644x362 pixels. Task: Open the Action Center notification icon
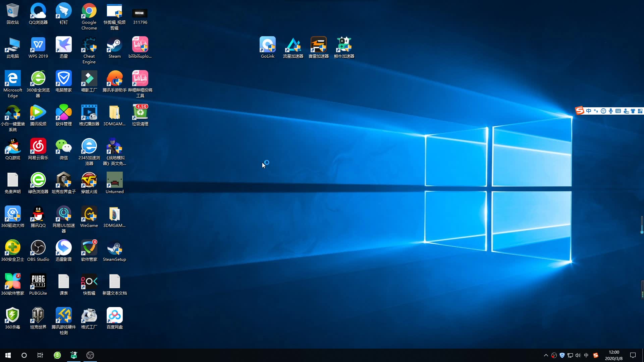pos(633,355)
